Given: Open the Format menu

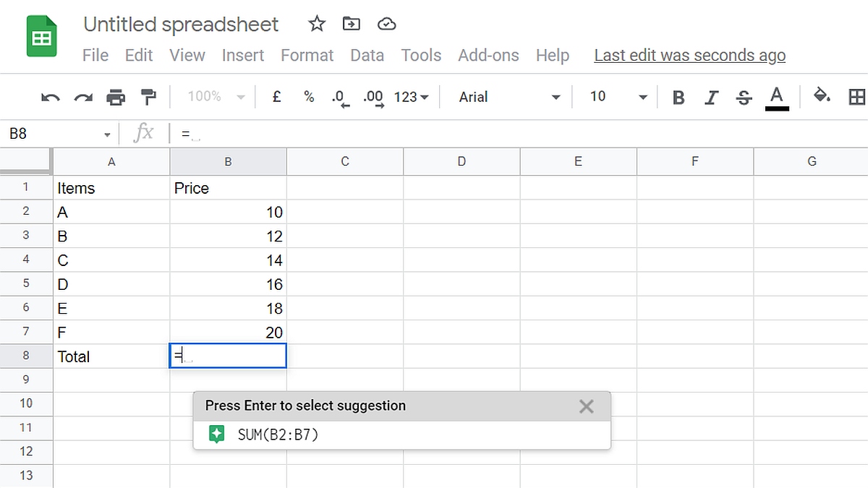Looking at the screenshot, I should pos(307,55).
